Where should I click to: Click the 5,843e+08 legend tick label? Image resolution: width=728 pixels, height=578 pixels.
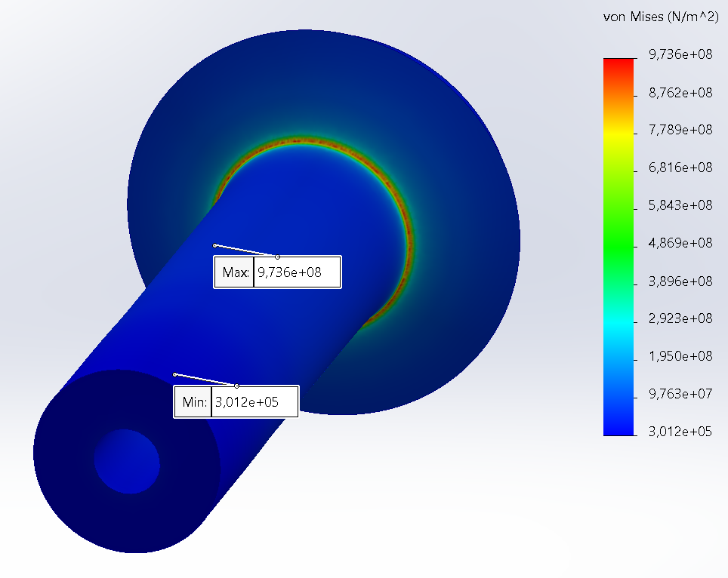(680, 205)
